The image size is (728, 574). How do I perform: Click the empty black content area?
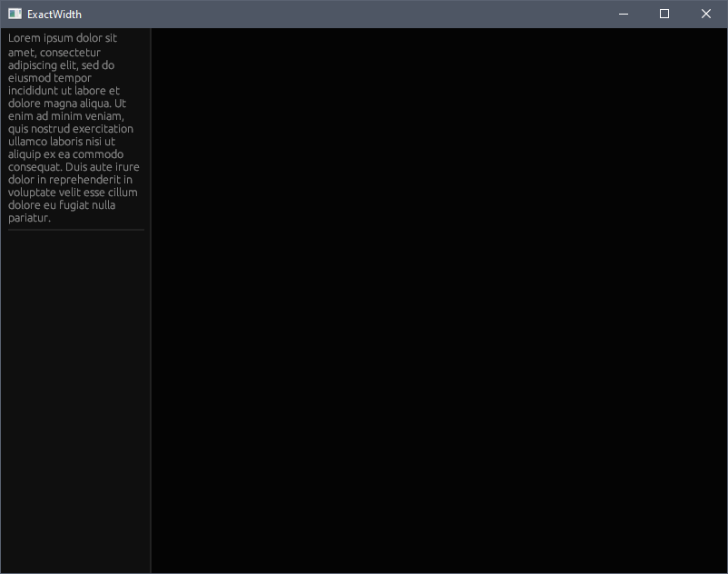click(x=436, y=300)
